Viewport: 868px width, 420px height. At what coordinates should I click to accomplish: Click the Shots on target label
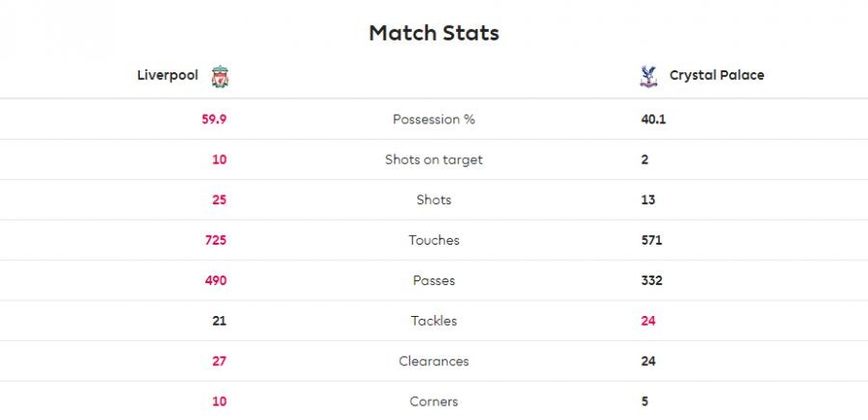(434, 160)
